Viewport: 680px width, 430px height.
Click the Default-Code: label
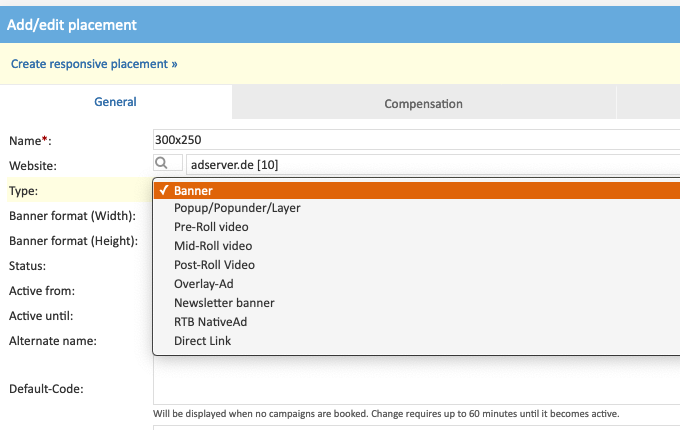click(x=46, y=389)
